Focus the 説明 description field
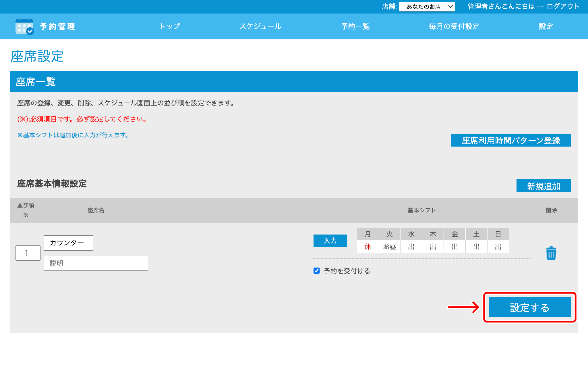The height and width of the screenshot is (365, 588). (x=96, y=263)
